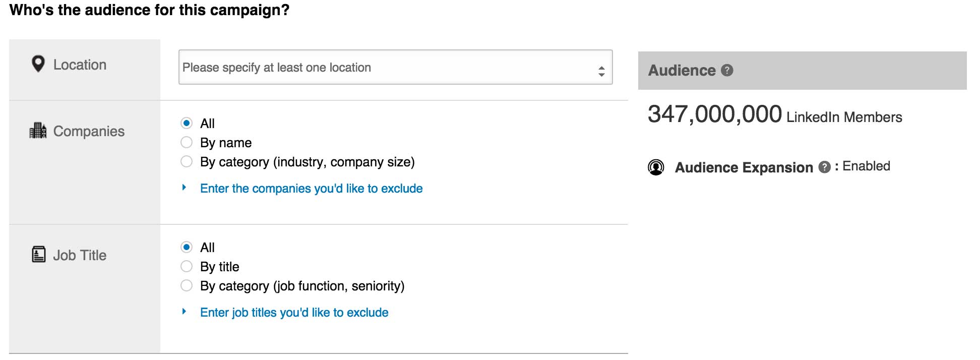Screen dimensions: 980x360
Task: Expand the companies exclusion disclosure triangle
Action: coord(183,188)
